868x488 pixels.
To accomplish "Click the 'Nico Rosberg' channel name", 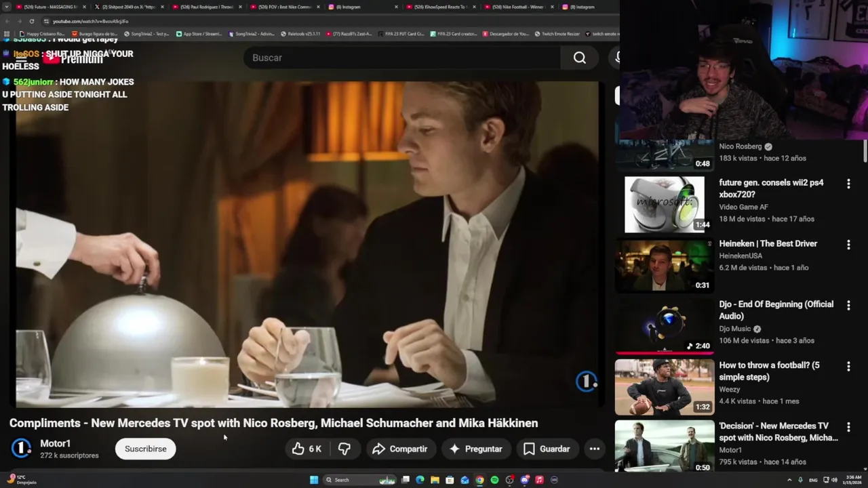I will pos(741,146).
